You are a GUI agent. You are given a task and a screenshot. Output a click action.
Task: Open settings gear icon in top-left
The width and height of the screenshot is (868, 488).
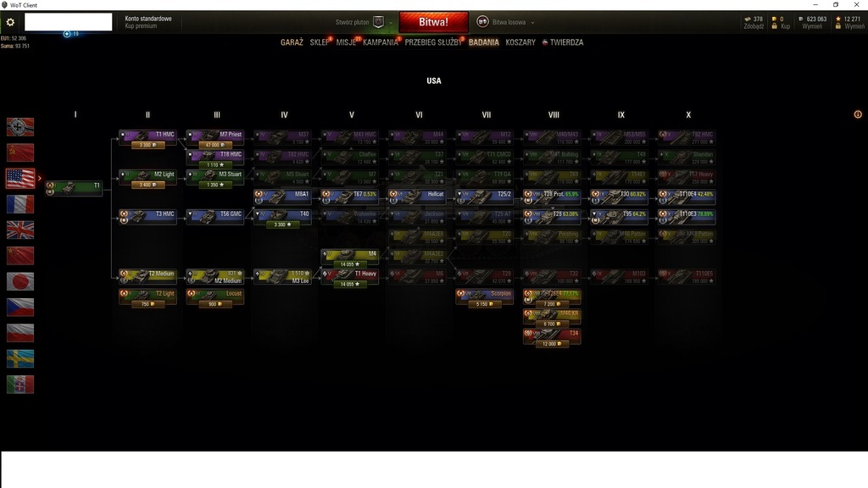tap(10, 22)
